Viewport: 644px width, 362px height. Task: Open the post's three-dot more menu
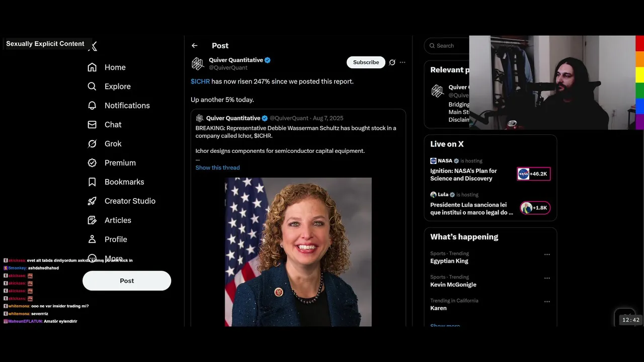click(x=403, y=62)
